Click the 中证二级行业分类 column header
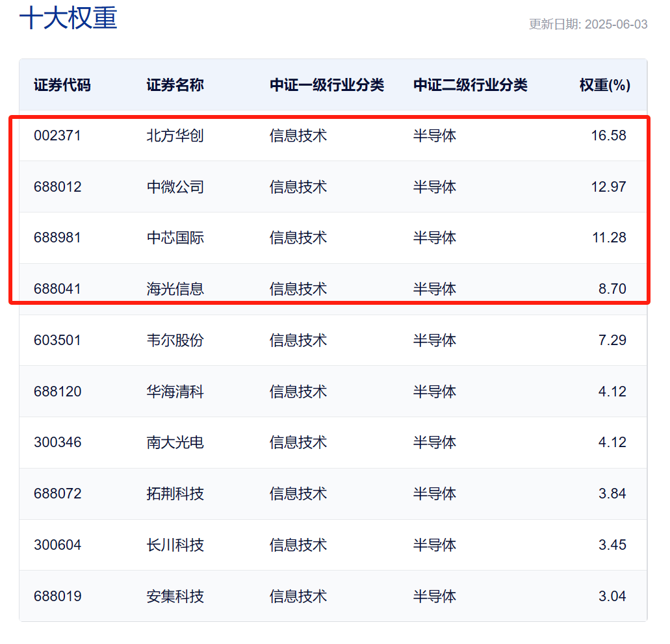 (470, 85)
